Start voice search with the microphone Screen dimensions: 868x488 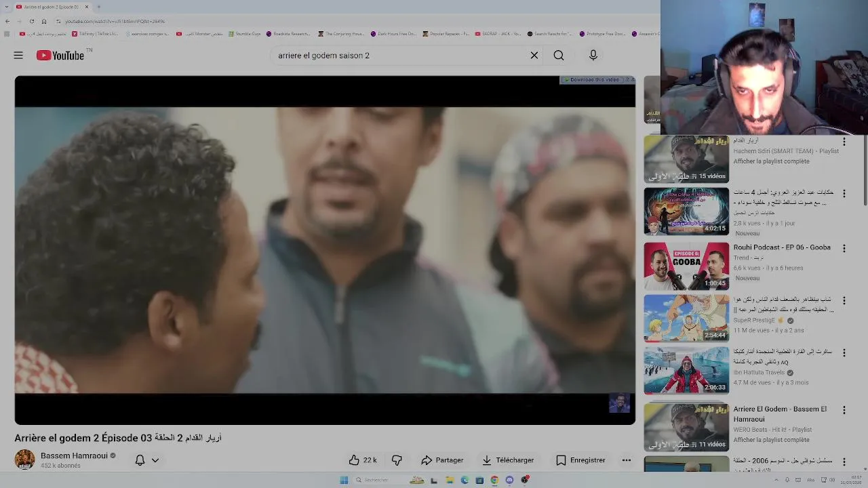click(593, 56)
